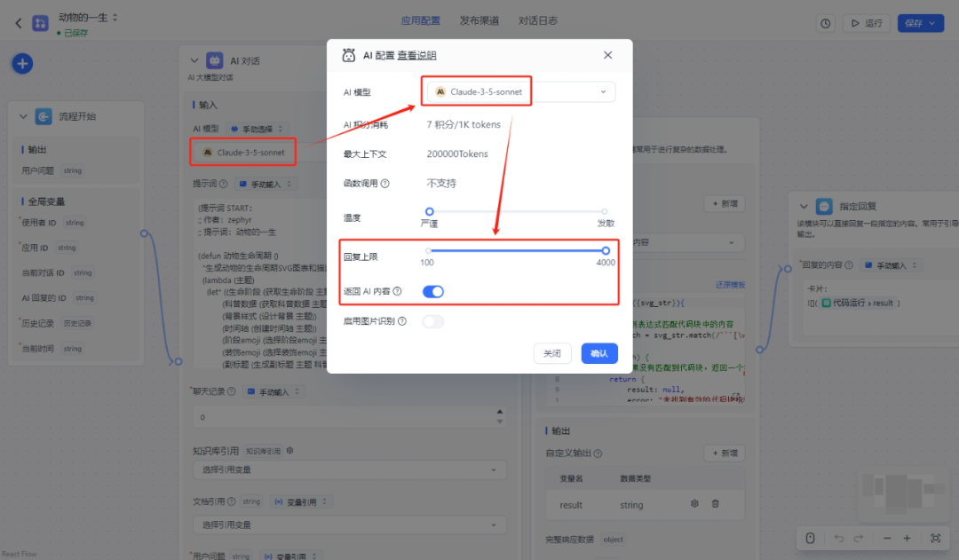Close the AI 配置 dialog
The height and width of the screenshot is (560, 959).
click(607, 55)
